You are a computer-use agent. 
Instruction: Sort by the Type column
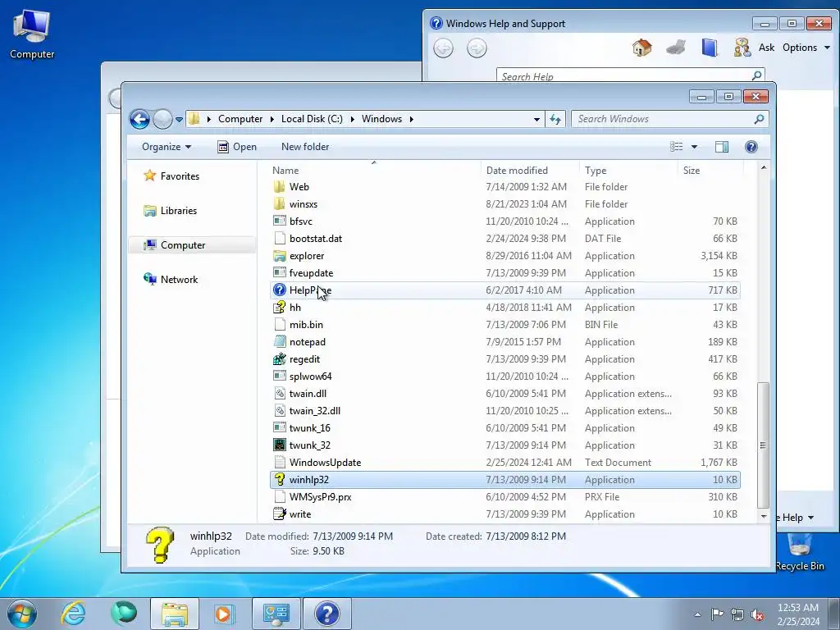(x=596, y=171)
